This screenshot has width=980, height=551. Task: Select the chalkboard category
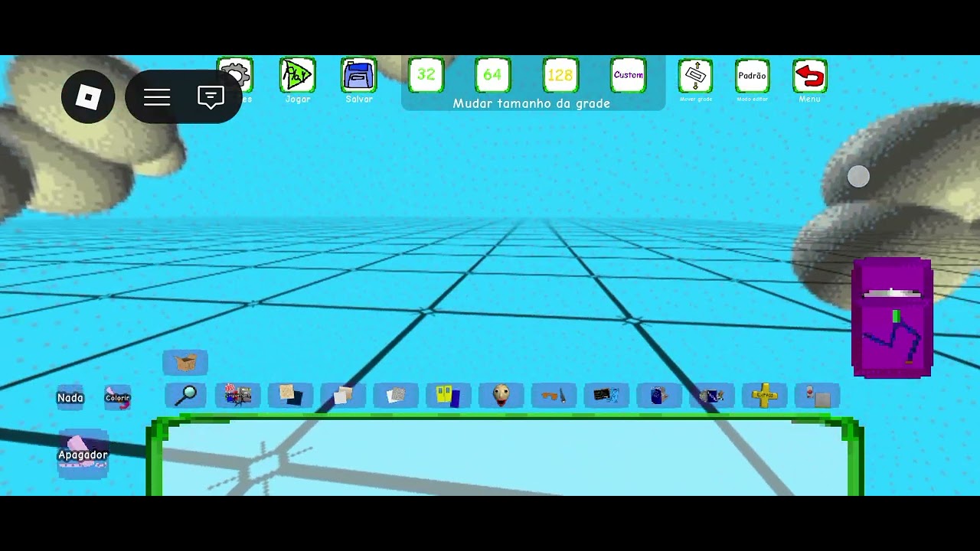[x=606, y=396]
